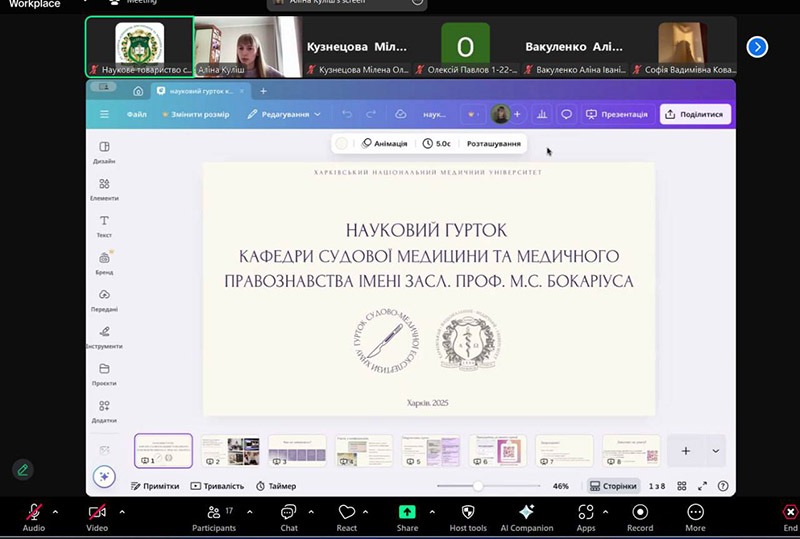Viewport: 800px width, 539px height.
Task: Expand the Editing mode dropdown
Action: (x=285, y=114)
